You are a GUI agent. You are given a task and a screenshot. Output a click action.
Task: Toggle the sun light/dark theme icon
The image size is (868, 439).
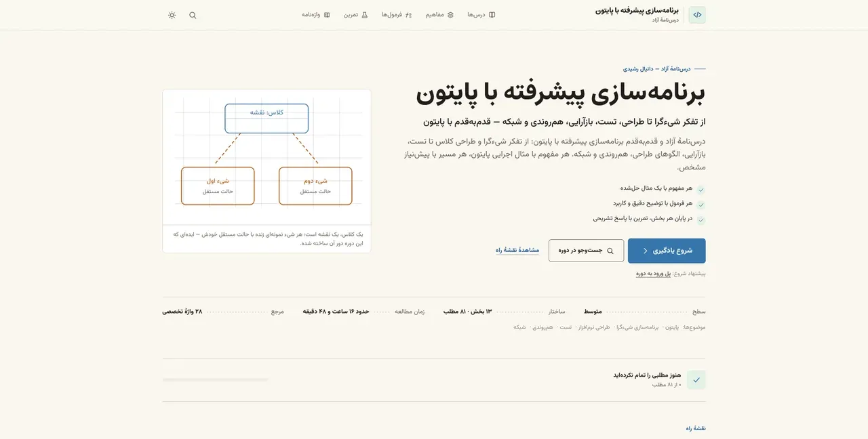[172, 15]
